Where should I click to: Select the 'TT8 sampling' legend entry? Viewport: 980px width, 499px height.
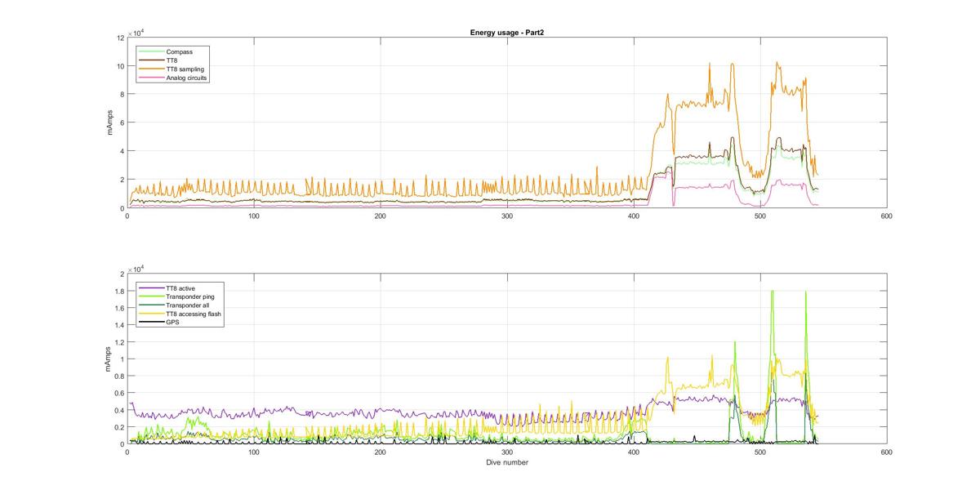tap(172, 69)
